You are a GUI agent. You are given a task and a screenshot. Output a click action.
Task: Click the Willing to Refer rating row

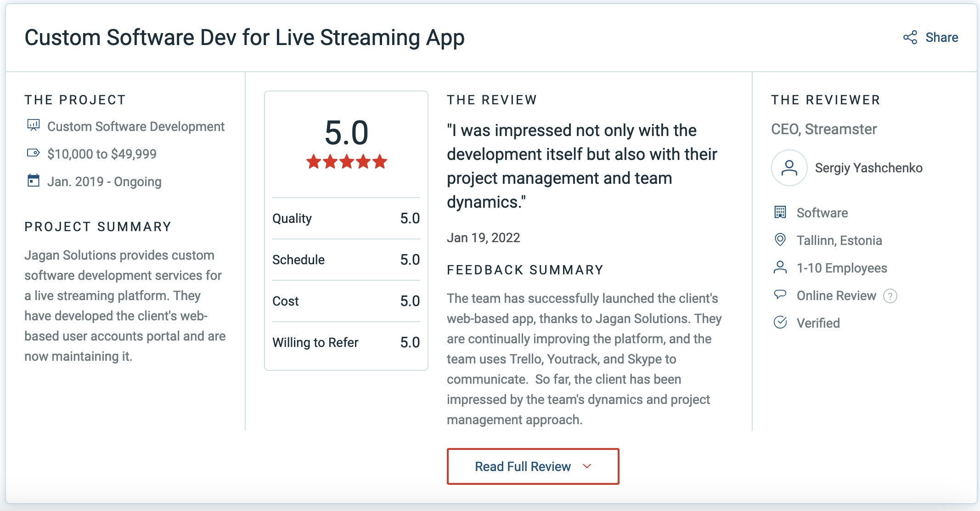tap(346, 342)
